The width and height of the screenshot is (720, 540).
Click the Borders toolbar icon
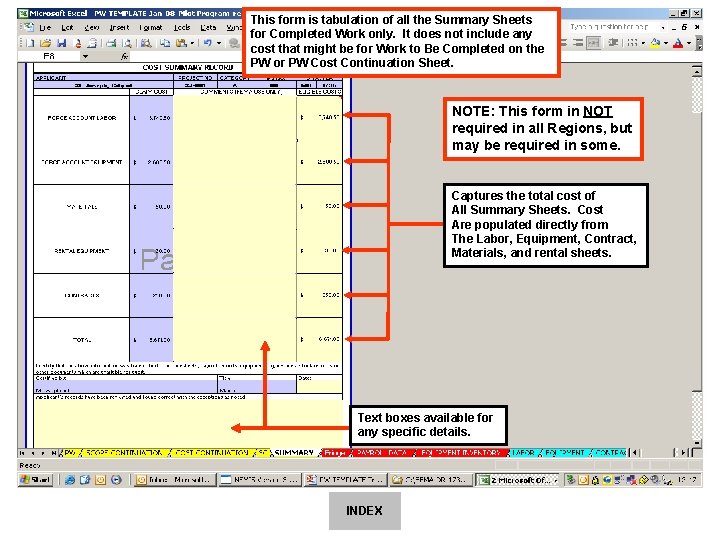(x=632, y=43)
